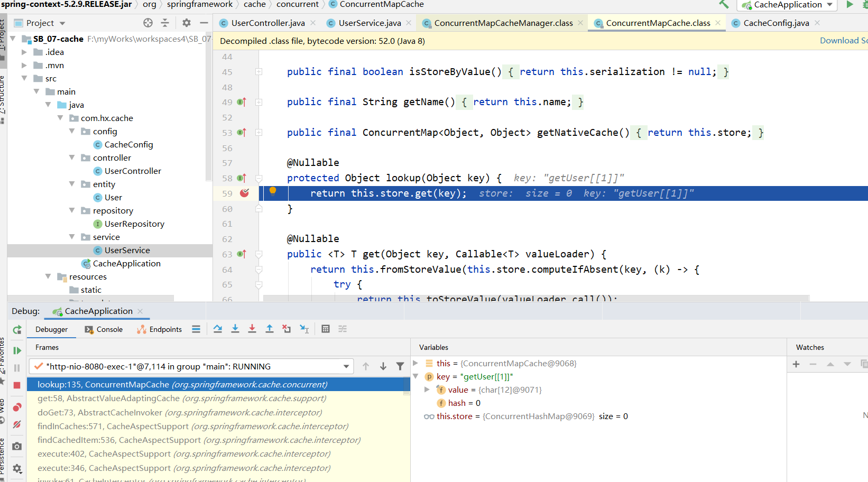Click the Step Over debug icon
Image resolution: width=868 pixels, height=482 pixels.
click(x=218, y=329)
